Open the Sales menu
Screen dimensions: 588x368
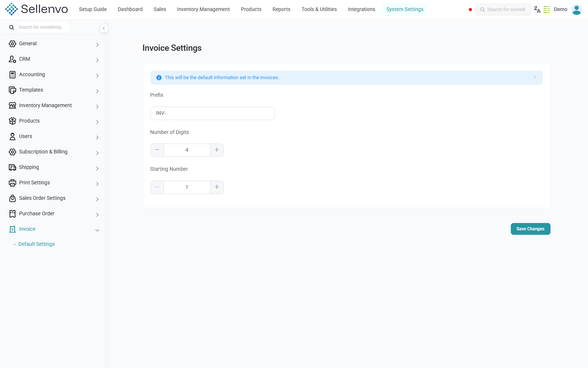(x=160, y=9)
